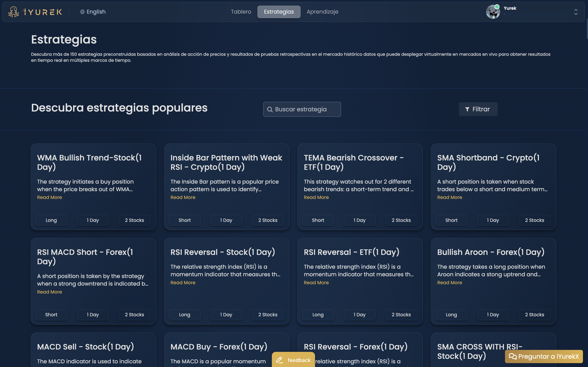The image size is (588, 367).
Task: Select the Estrategias tab
Action: (279, 12)
